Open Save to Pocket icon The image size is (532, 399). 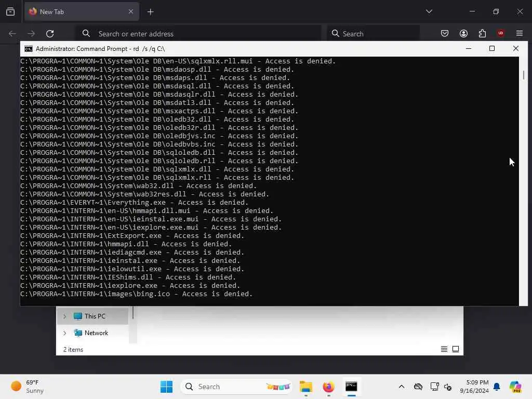(445, 33)
